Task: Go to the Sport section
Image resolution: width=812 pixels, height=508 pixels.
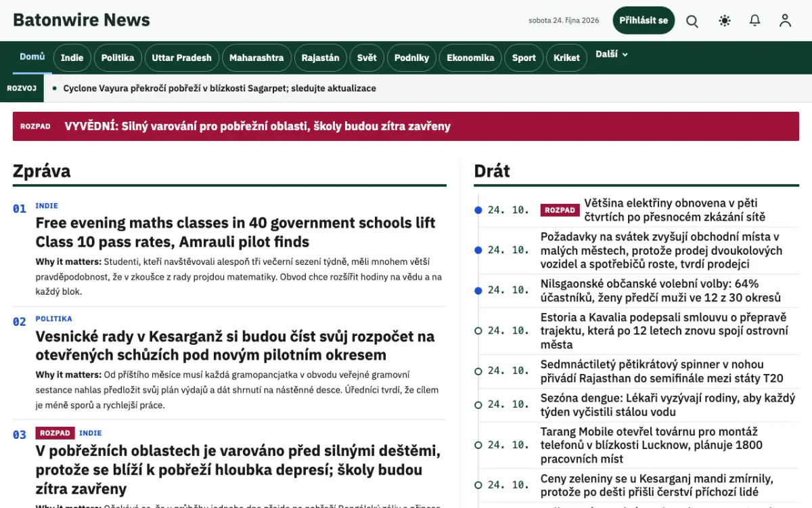Action: click(x=524, y=58)
